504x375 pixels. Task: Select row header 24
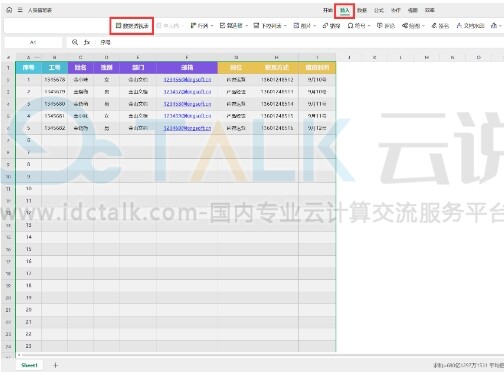[x=8, y=346]
